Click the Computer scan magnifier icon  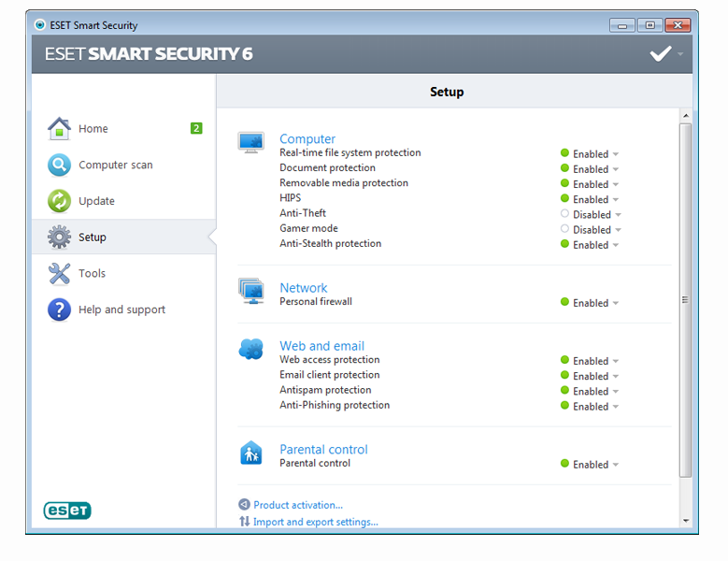coord(59,165)
